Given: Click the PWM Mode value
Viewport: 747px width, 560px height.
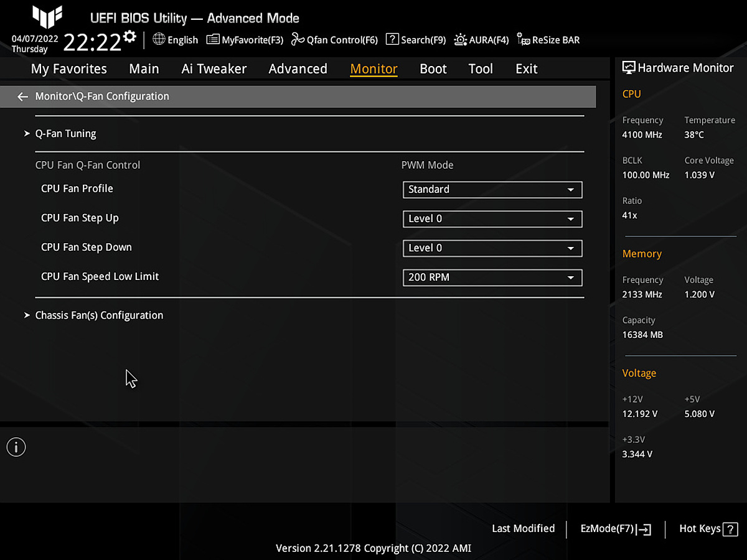Looking at the screenshot, I should pyautogui.click(x=427, y=165).
